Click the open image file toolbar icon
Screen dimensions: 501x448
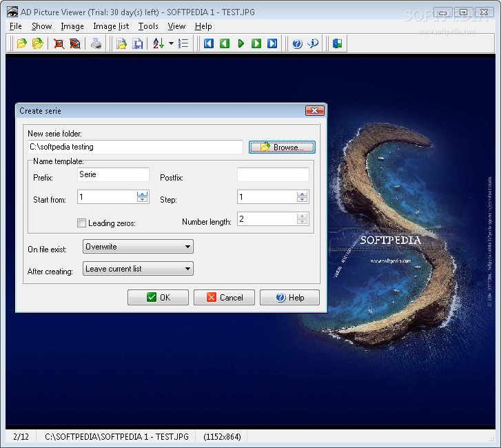22,43
